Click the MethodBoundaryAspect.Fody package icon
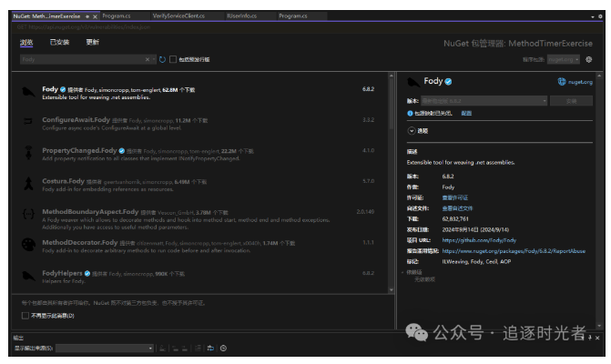The width and height of the screenshot is (611, 364). coord(28,214)
